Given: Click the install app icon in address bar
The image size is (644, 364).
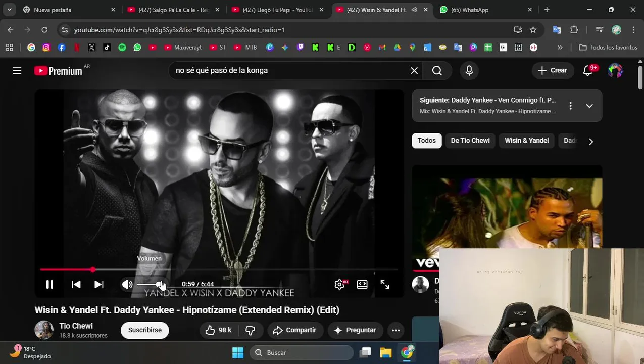Looking at the screenshot, I should pyautogui.click(x=518, y=30).
